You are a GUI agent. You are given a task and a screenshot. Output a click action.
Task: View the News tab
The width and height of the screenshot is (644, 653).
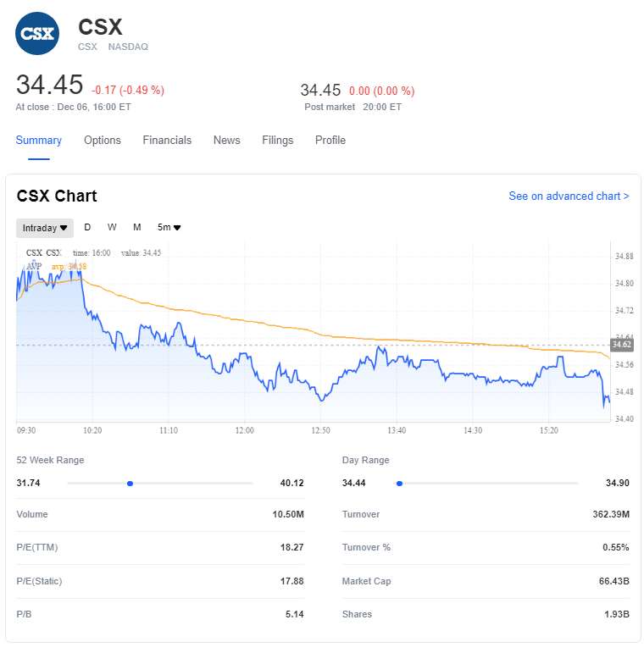(x=226, y=141)
